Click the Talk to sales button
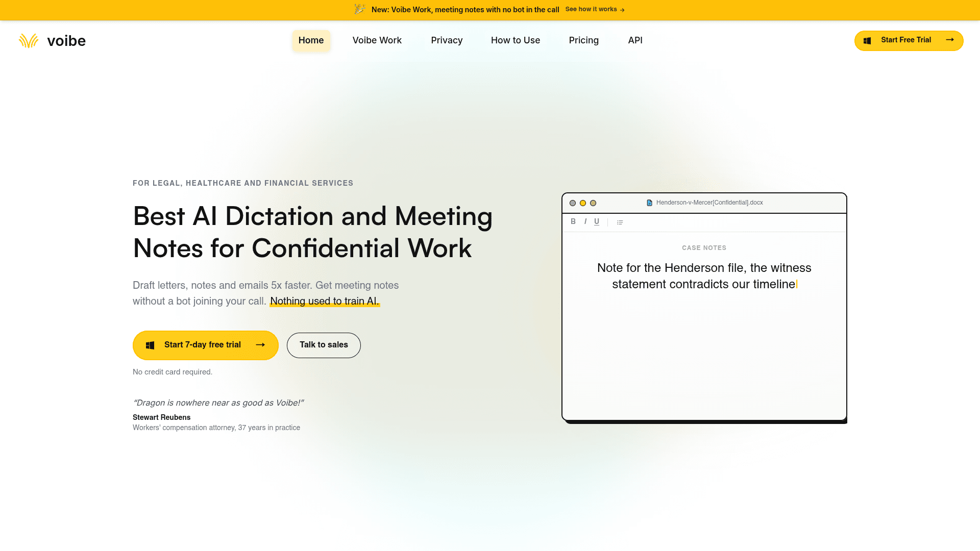 (324, 345)
